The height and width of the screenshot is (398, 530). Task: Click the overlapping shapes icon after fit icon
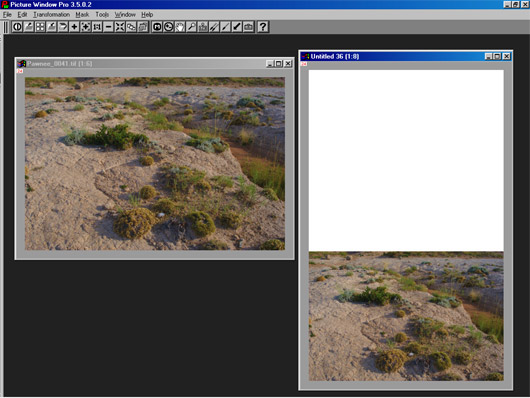click(131, 27)
